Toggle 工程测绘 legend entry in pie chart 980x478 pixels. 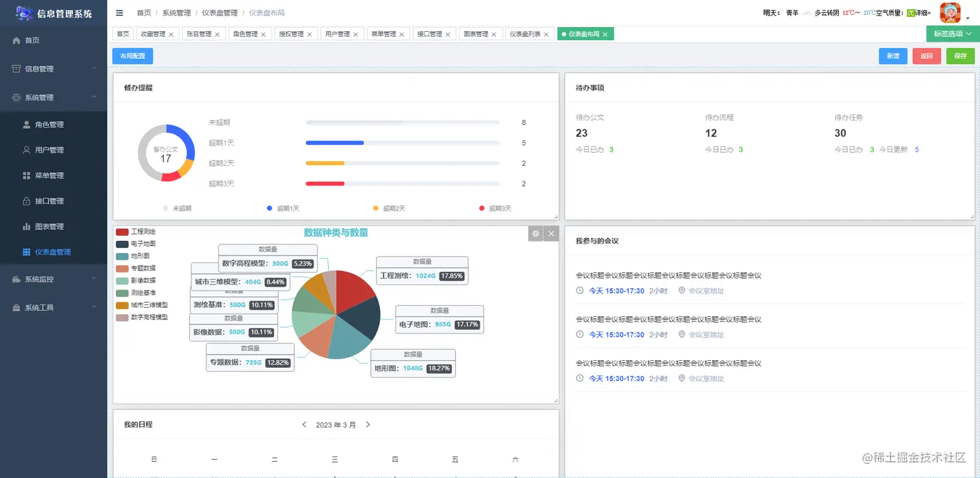coord(135,231)
